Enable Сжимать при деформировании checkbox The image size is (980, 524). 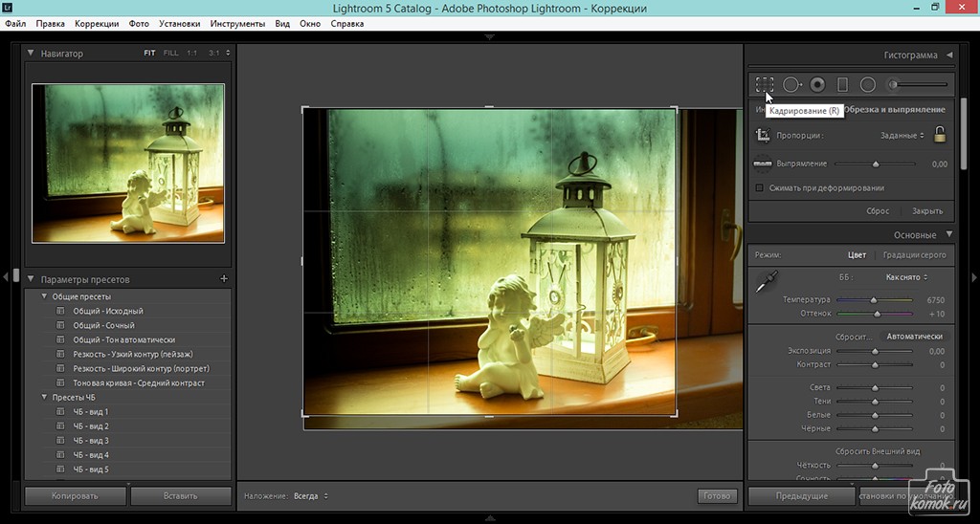pyautogui.click(x=759, y=188)
